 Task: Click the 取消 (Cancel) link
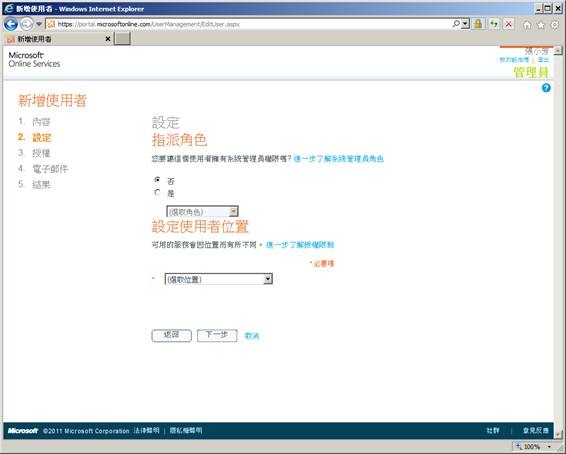pyautogui.click(x=252, y=336)
